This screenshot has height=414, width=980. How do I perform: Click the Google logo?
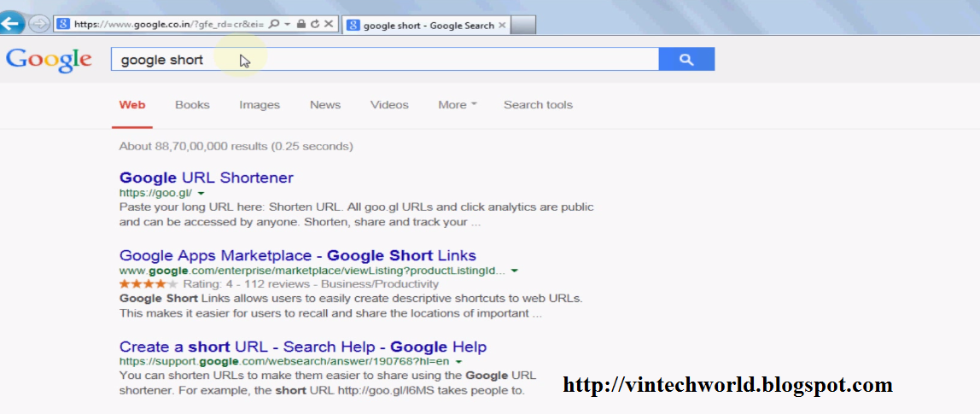pos(49,60)
